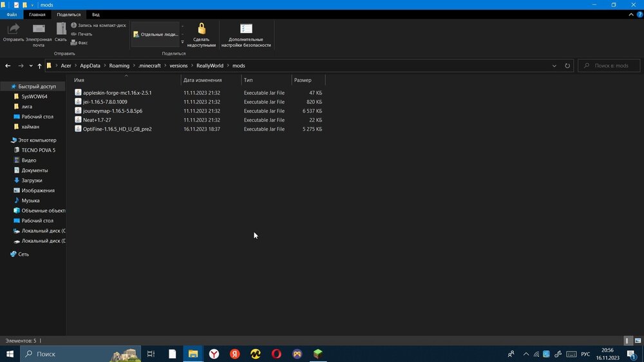Viewport: 644px width, 362px height.
Task: Switch to the Главная ribbon tab
Action: [37, 14]
